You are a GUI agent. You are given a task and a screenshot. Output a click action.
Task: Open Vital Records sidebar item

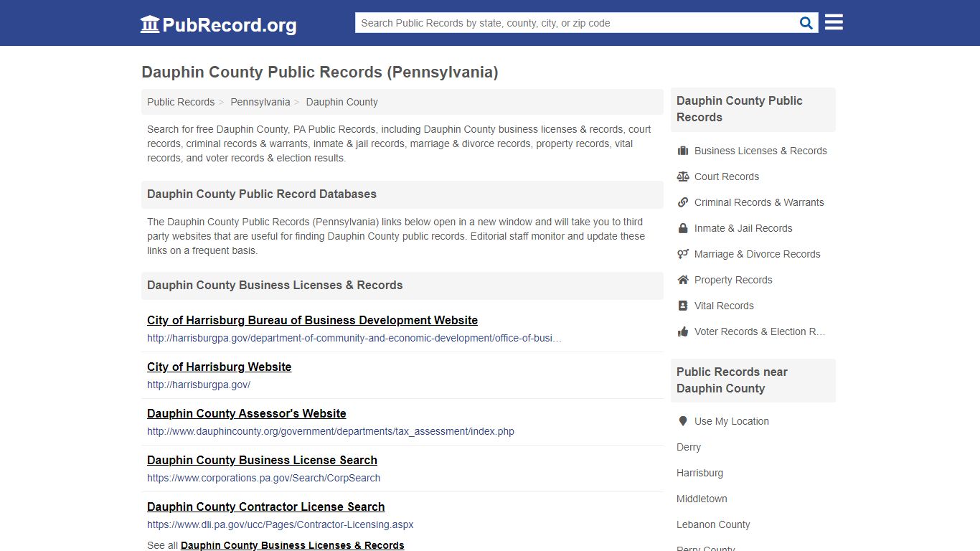(724, 306)
